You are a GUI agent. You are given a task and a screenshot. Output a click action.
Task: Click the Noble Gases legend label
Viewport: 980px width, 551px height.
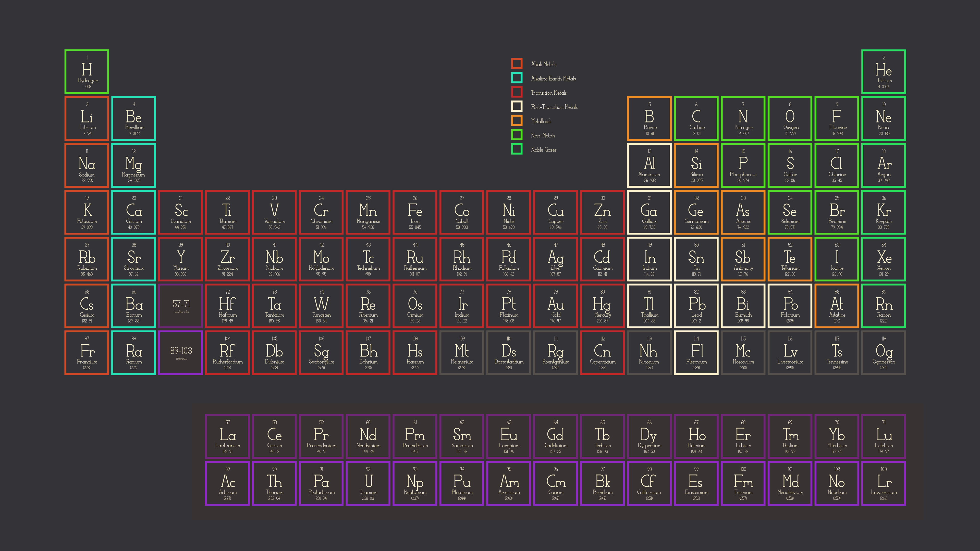tap(544, 150)
